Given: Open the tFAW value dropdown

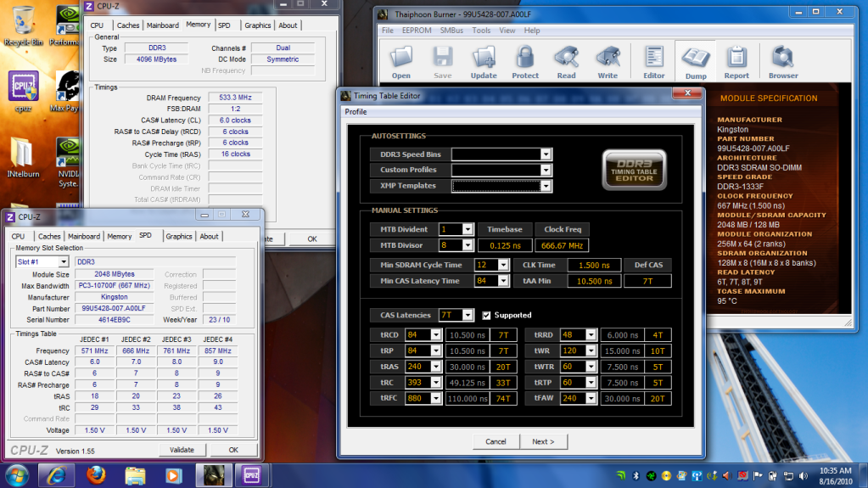Looking at the screenshot, I should click(591, 398).
